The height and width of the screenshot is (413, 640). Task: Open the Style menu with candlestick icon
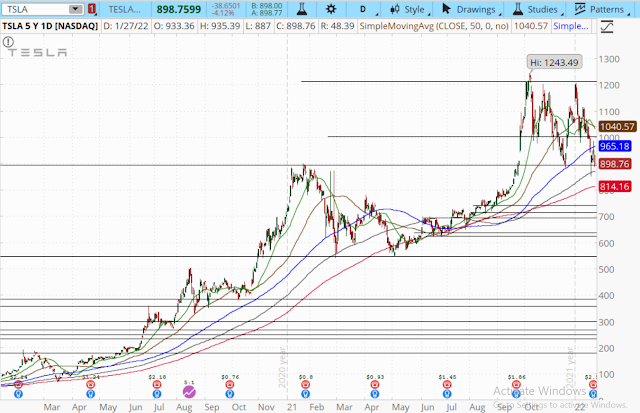click(409, 9)
